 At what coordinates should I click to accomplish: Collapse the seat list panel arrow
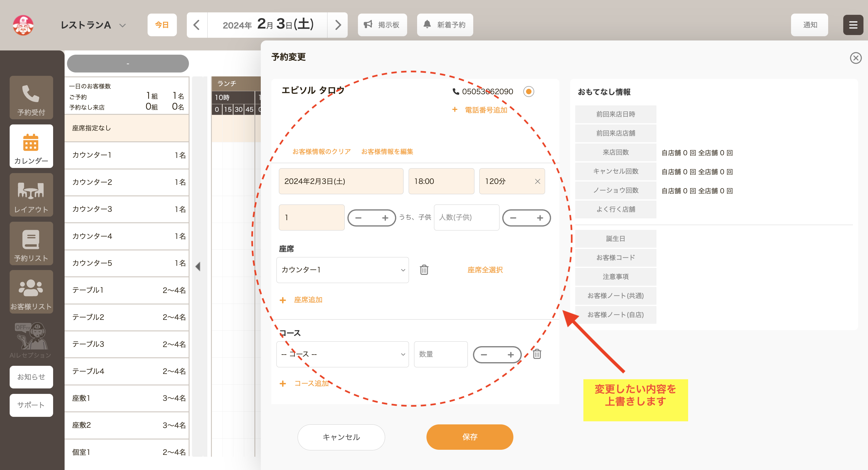(x=198, y=267)
